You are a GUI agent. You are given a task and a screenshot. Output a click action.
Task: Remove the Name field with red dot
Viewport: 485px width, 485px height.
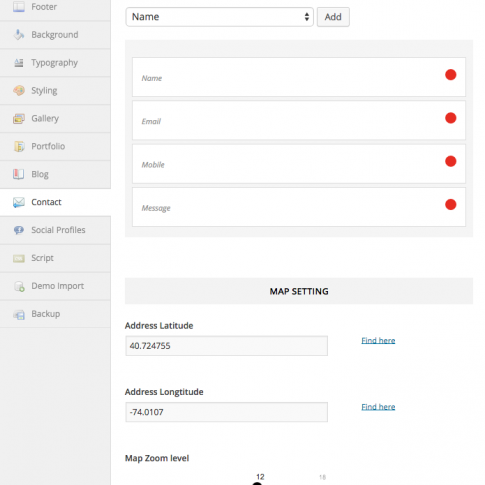point(450,75)
